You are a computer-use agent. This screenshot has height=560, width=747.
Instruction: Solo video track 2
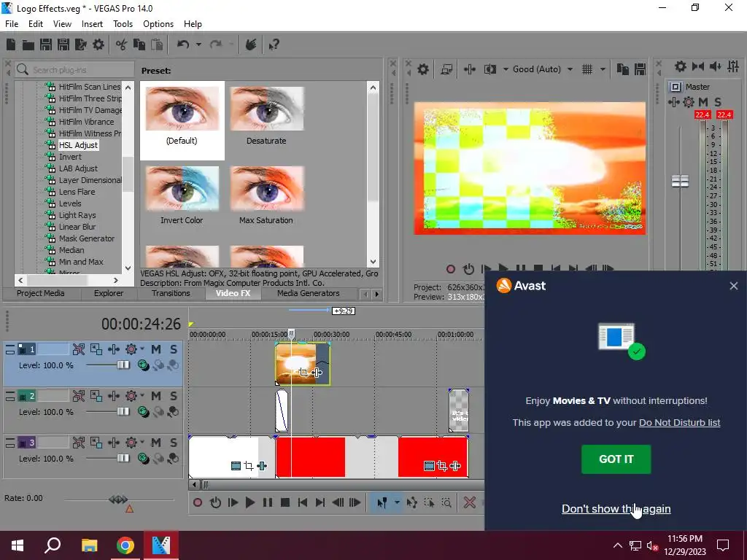point(174,396)
